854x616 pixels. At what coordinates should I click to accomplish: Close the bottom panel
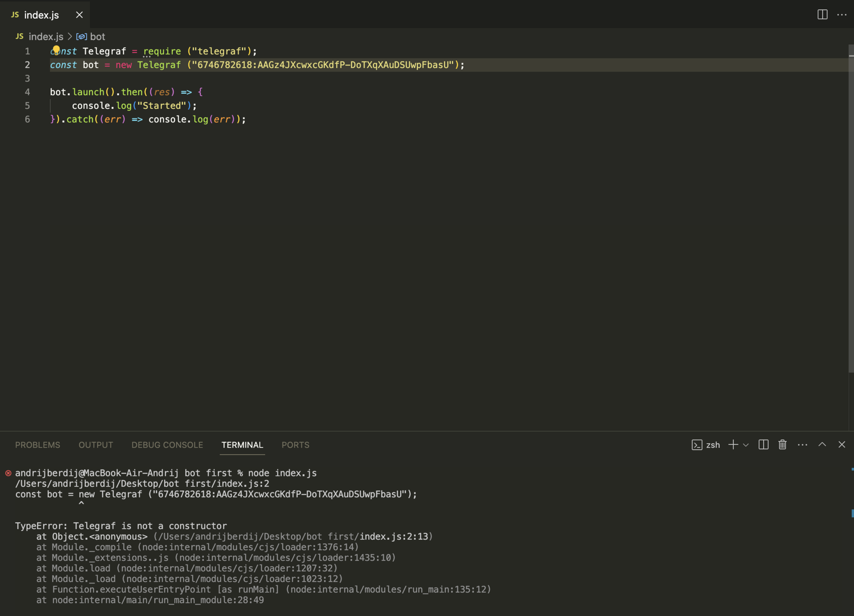(x=842, y=444)
